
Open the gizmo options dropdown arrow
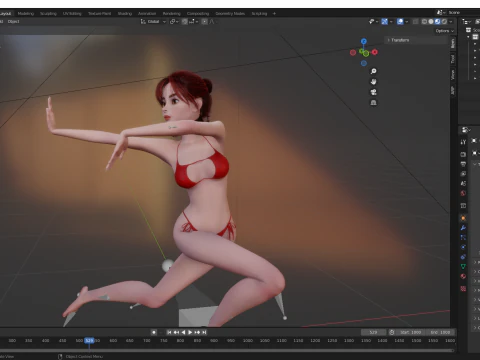pos(391,22)
